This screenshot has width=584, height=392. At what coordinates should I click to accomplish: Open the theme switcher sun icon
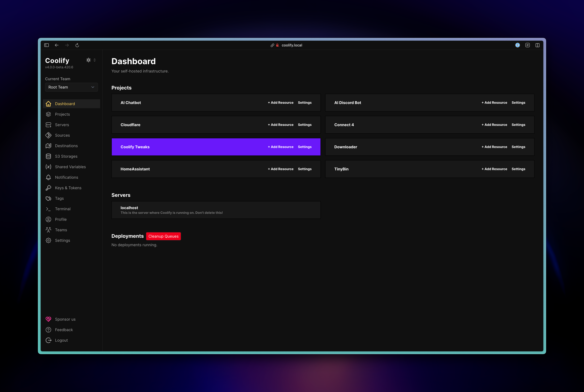(x=89, y=60)
